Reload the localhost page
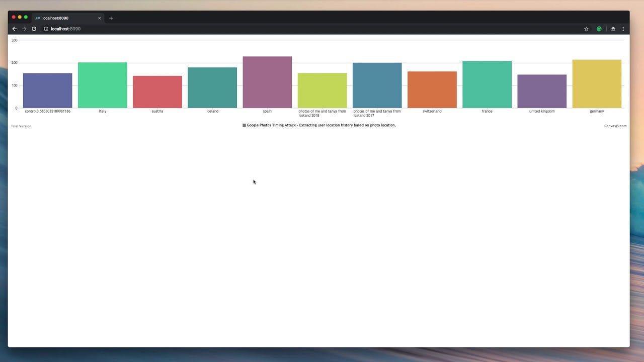The width and height of the screenshot is (644, 362). [x=34, y=29]
